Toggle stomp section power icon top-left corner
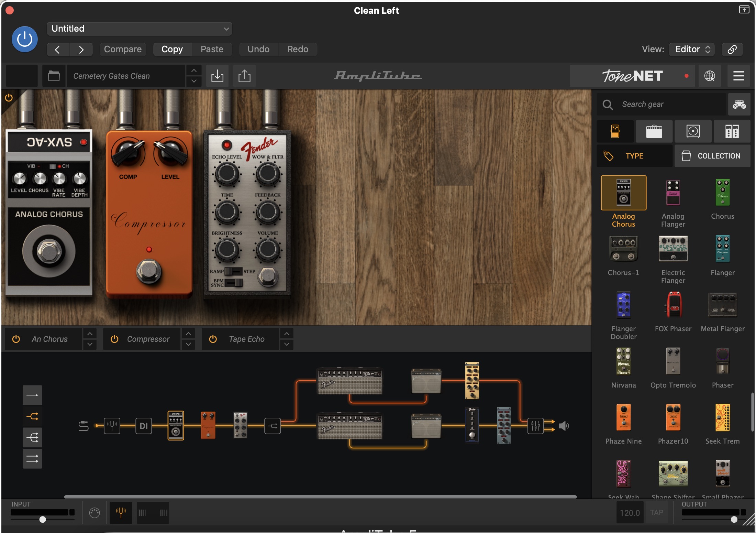Image resolution: width=756 pixels, height=533 pixels. click(x=9, y=98)
